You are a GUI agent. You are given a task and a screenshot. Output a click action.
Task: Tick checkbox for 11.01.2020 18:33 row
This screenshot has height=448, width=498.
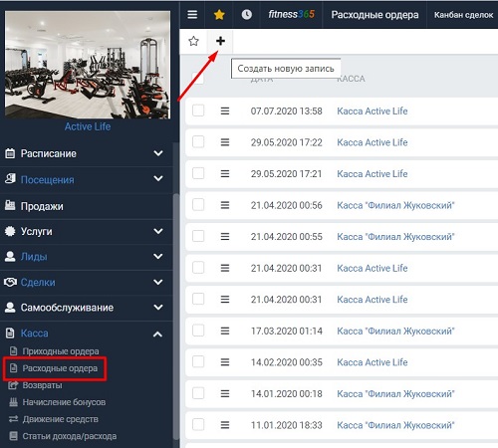tap(198, 425)
